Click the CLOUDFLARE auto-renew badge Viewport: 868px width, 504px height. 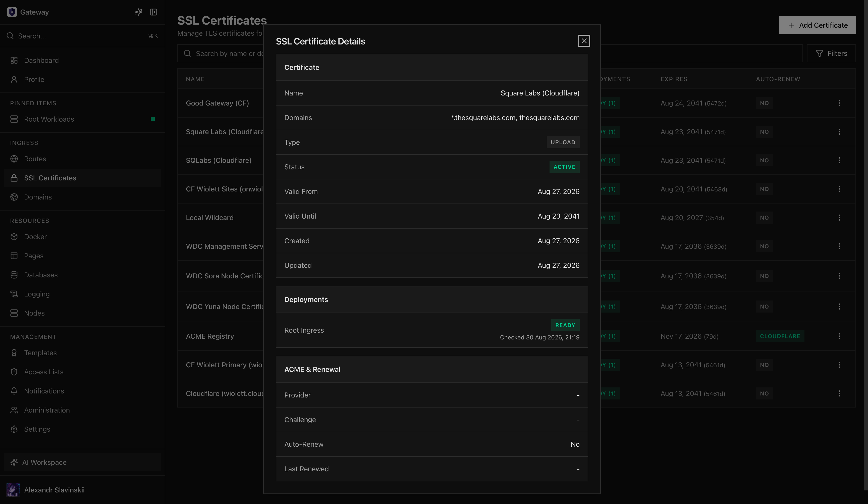pos(780,336)
